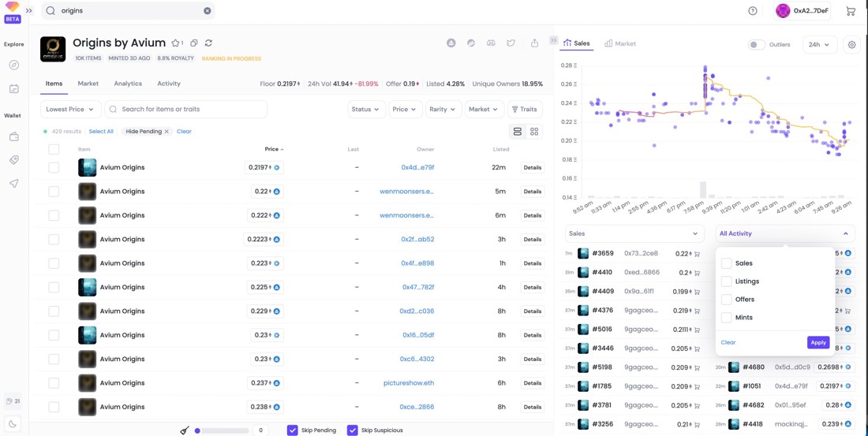Toggle dark mode moon icon

pyautogui.click(x=13, y=424)
